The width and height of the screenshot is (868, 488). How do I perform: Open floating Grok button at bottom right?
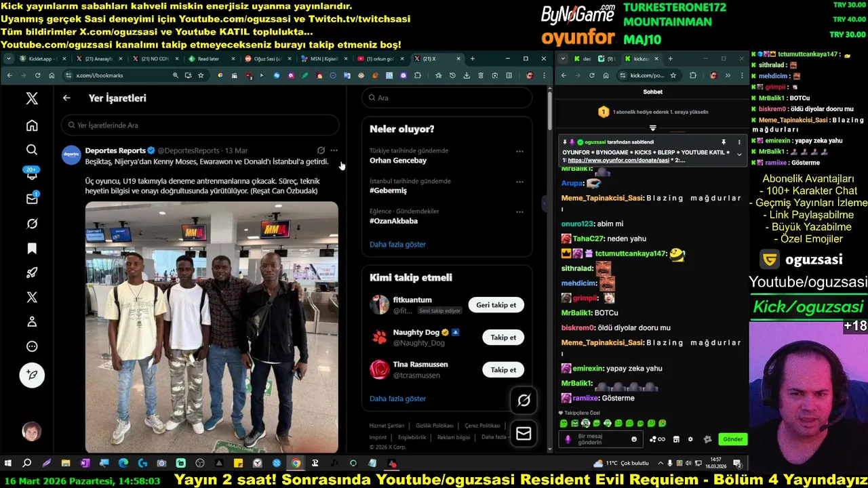tap(524, 401)
